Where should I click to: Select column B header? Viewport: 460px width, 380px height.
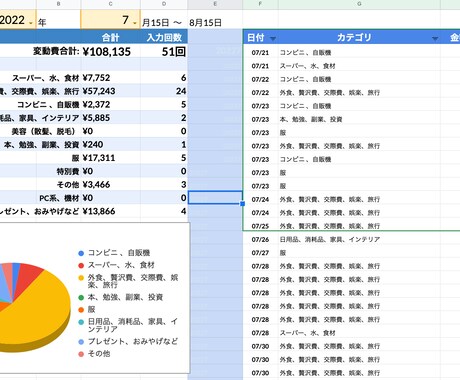click(x=58, y=4)
